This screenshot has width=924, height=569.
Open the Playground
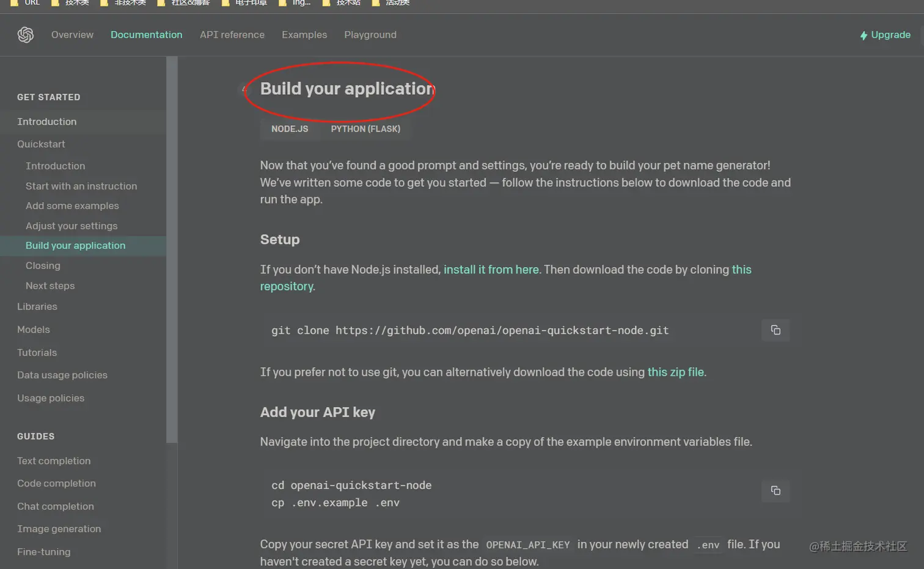(x=370, y=35)
